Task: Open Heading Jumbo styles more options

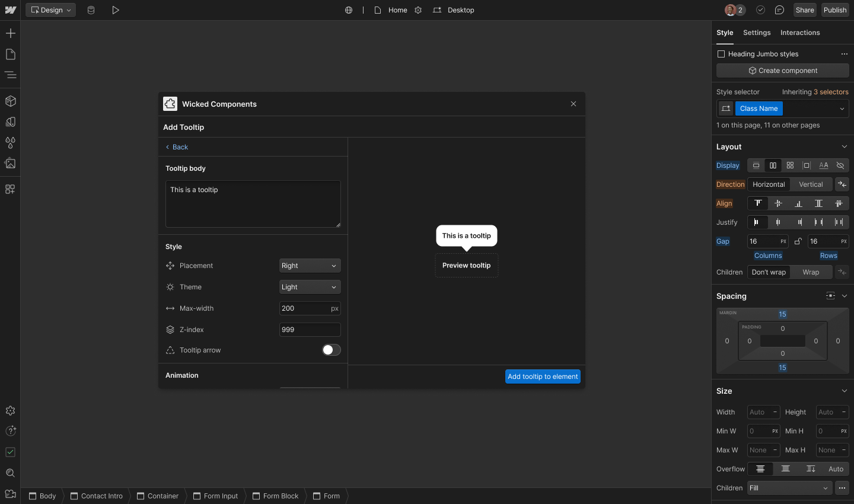Action: 844,54
